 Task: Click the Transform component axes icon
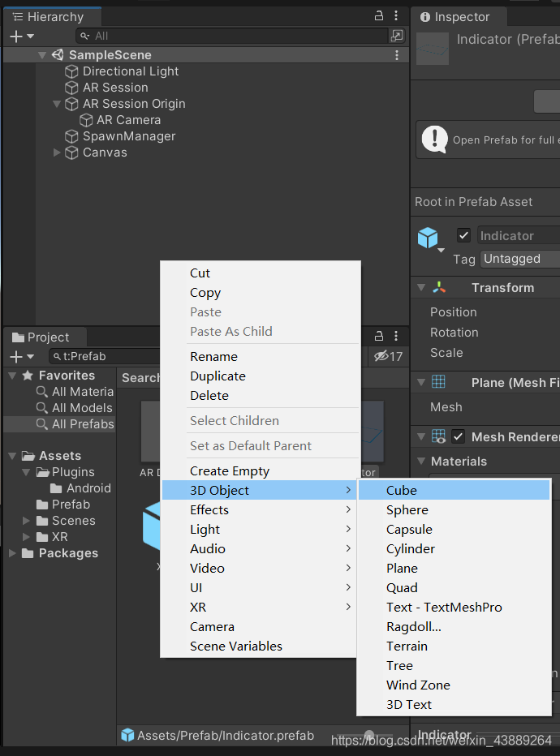[439, 288]
